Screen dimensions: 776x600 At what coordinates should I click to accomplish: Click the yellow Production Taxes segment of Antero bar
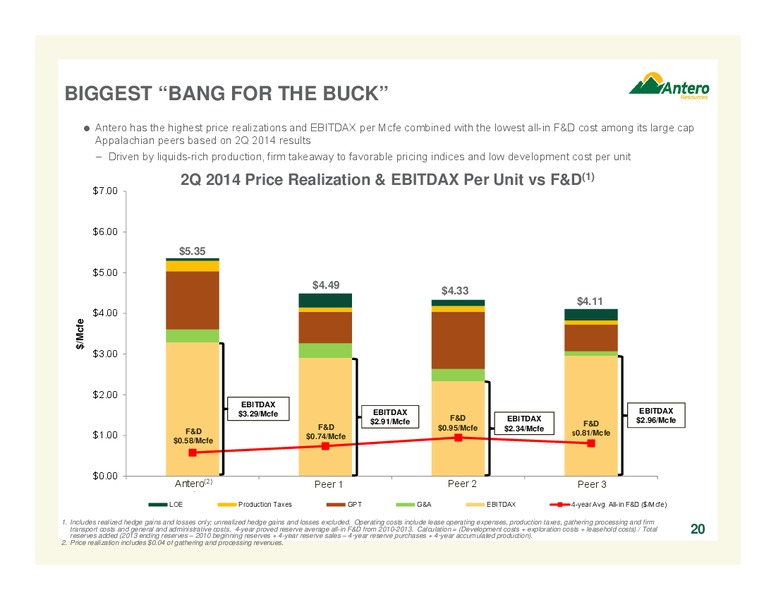(193, 266)
